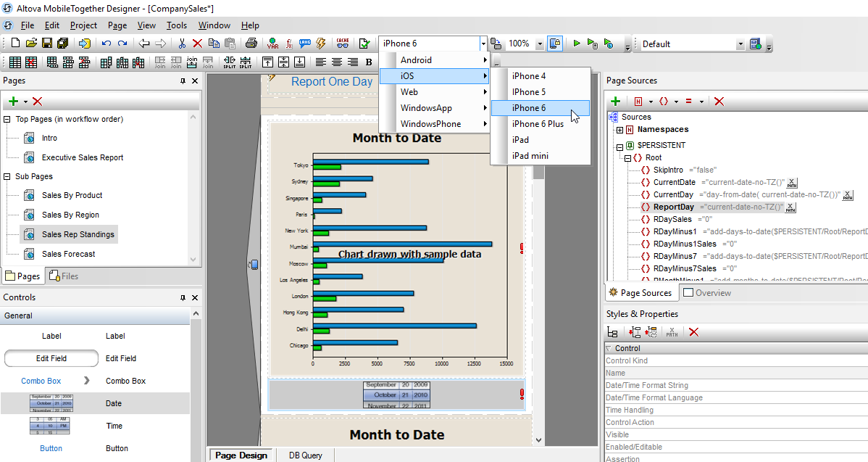The height and width of the screenshot is (462, 868).
Task: Open a file via the folder icon
Action: click(x=32, y=44)
